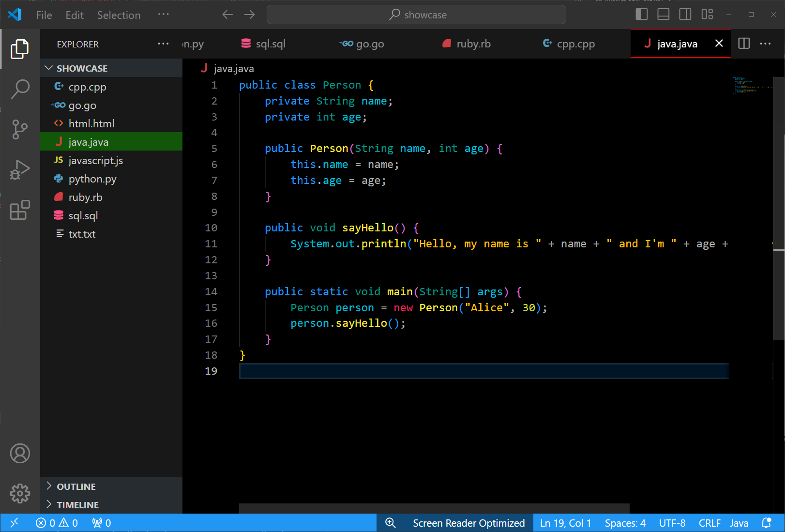Open cpp.cpp in the explorer
This screenshot has width=785, height=532.
(x=111, y=87)
